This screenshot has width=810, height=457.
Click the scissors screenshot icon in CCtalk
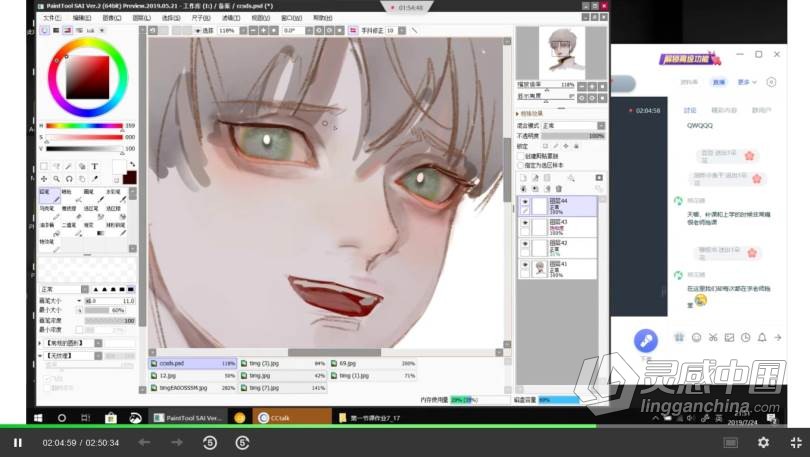[713, 337]
